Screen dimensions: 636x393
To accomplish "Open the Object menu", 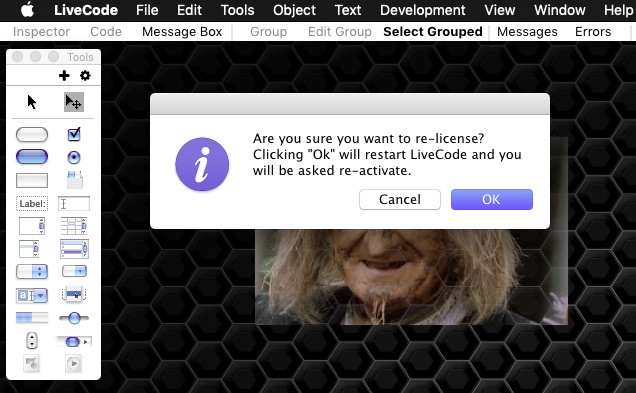I will click(294, 10).
